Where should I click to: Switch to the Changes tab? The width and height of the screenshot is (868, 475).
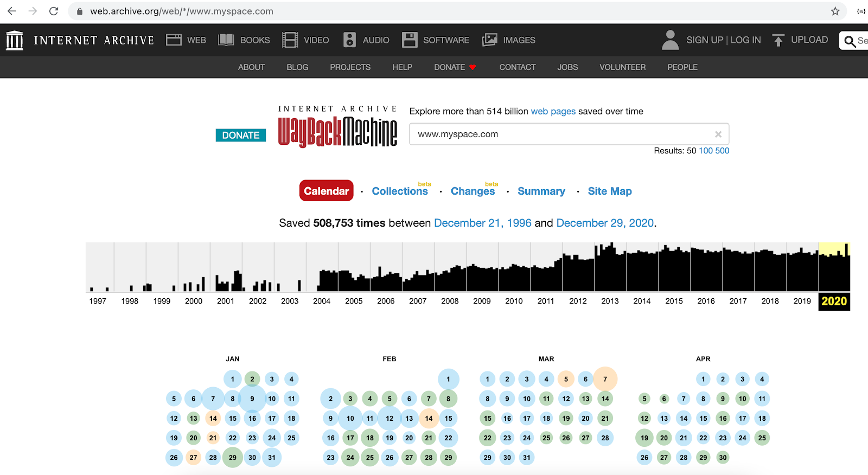tap(473, 191)
